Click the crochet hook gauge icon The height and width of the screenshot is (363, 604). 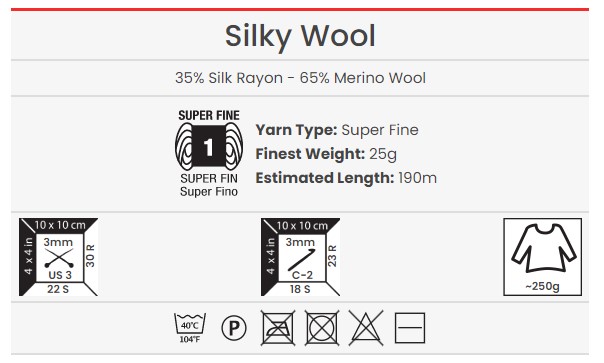[300, 257]
